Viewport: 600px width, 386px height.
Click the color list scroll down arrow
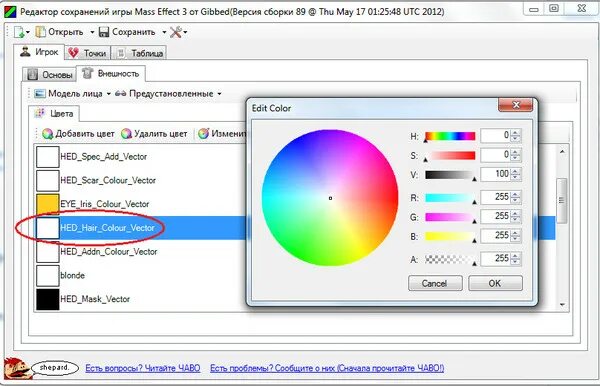click(562, 305)
